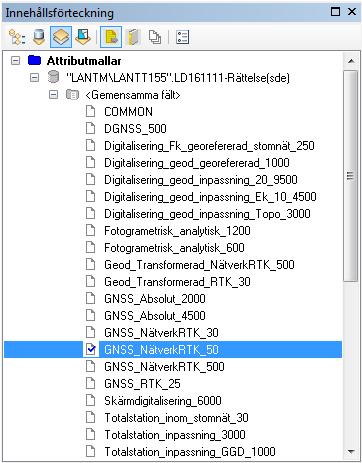The width and height of the screenshot is (362, 463).
Task: Collapse the LANTM\LANTT155 database node
Action: [x=34, y=78]
